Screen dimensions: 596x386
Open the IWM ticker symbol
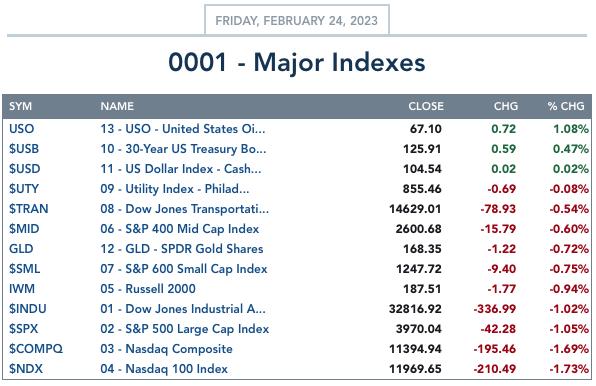[x=22, y=289]
